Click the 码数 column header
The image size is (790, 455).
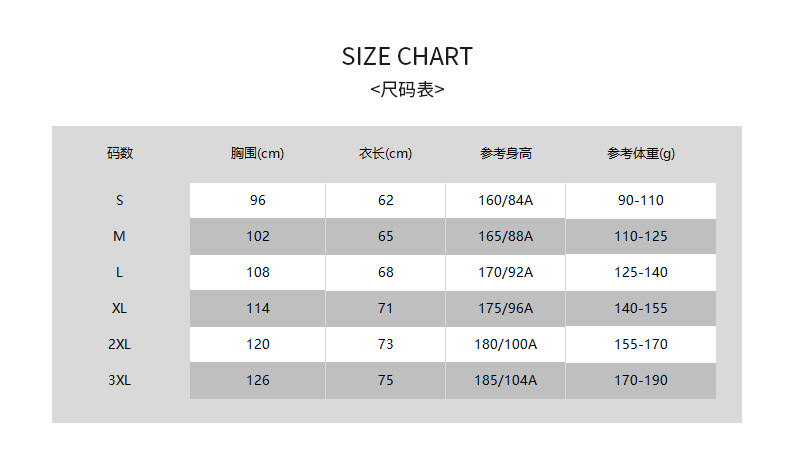[x=120, y=153]
